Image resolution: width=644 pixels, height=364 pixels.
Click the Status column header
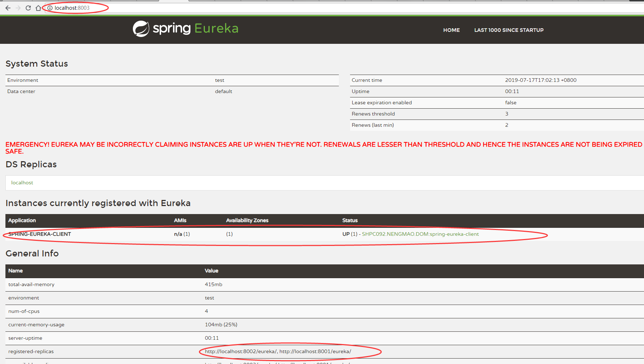pos(350,221)
